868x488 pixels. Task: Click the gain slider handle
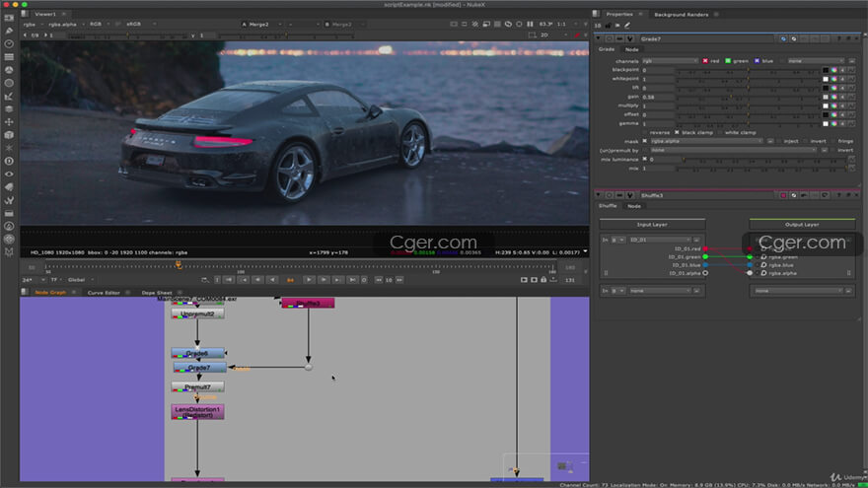pos(731,97)
